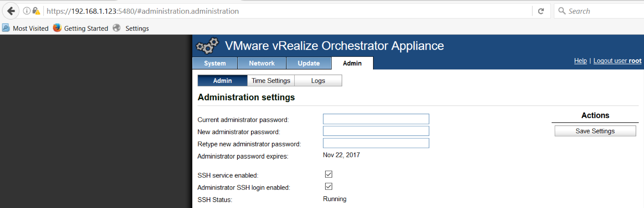Image resolution: width=644 pixels, height=208 pixels.
Task: Toggle Administrator SSH login enabled checkbox
Action: click(x=329, y=186)
